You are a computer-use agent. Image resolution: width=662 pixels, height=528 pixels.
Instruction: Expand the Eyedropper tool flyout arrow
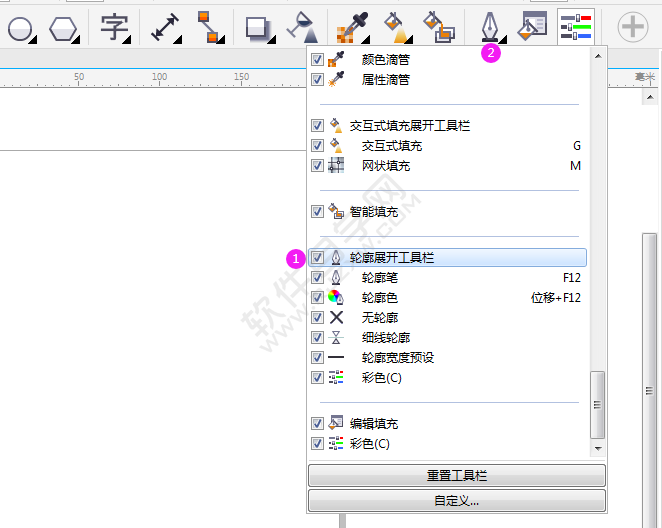(x=366, y=40)
